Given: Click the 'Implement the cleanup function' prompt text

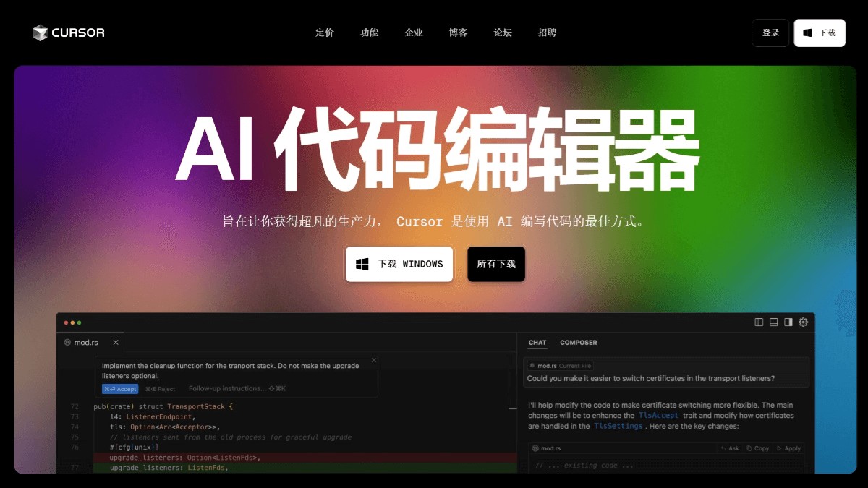Looking at the screenshot, I should pyautogui.click(x=230, y=371).
